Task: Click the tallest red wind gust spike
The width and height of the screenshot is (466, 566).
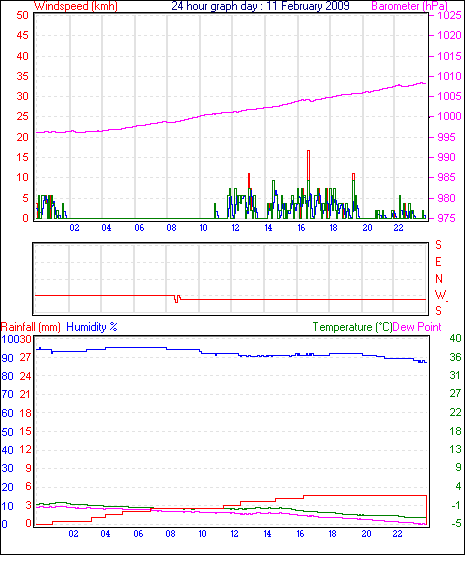Action: (308, 165)
